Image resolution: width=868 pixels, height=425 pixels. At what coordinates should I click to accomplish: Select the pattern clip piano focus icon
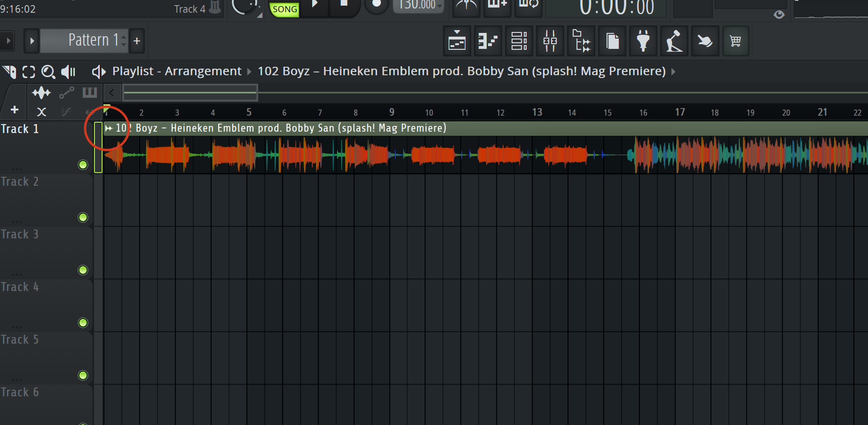click(90, 93)
